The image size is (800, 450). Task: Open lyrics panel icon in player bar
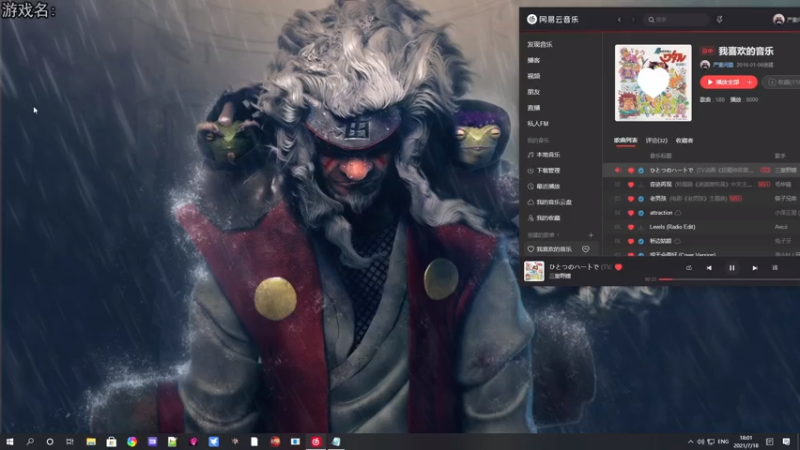click(774, 268)
